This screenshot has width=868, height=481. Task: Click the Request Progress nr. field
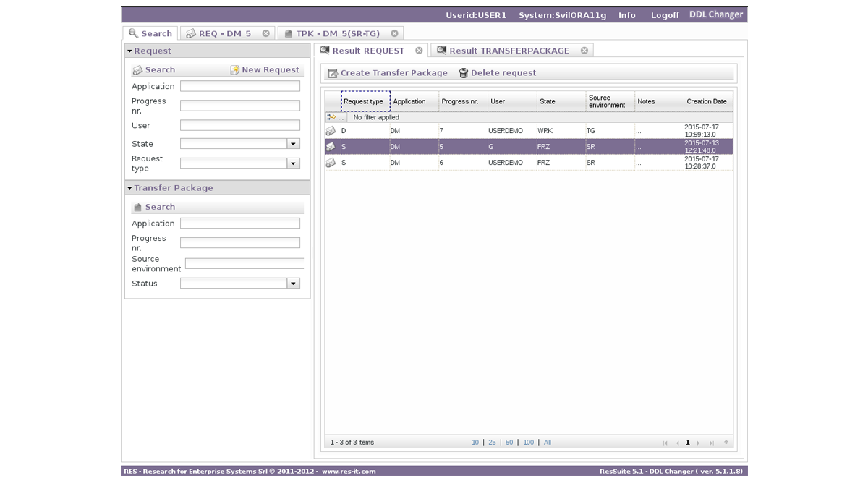click(240, 106)
